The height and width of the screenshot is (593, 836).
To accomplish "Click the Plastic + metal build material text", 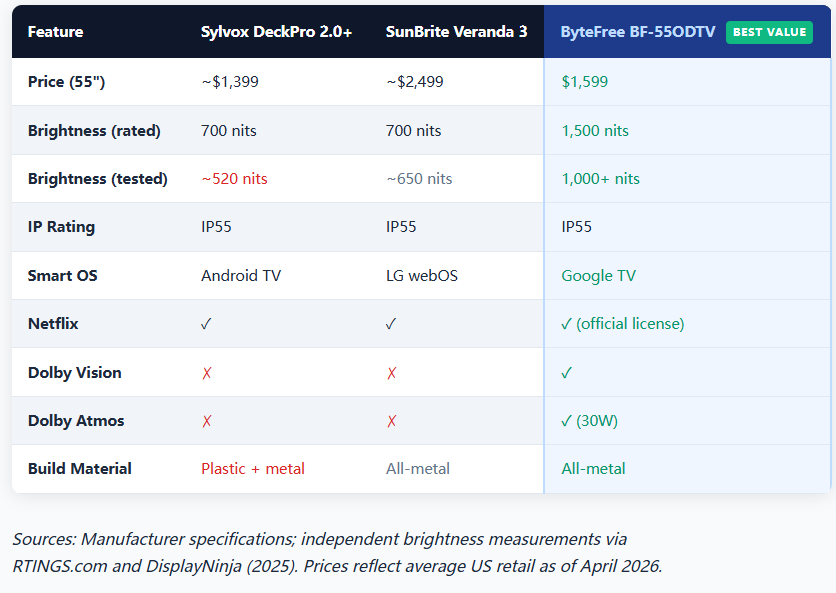I will pos(253,469).
